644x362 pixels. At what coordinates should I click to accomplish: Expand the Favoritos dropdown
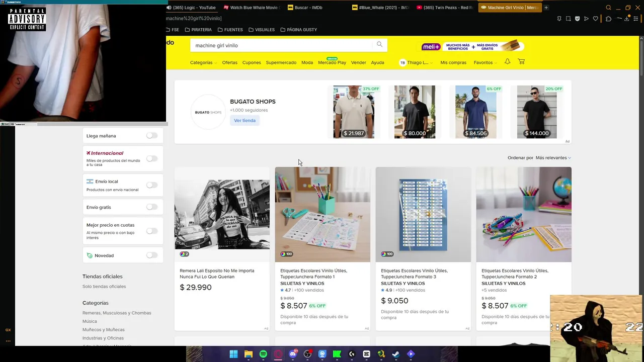485,62
